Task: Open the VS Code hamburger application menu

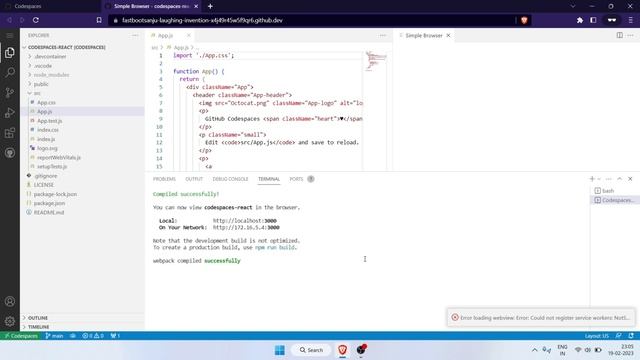Action: click(x=10, y=36)
